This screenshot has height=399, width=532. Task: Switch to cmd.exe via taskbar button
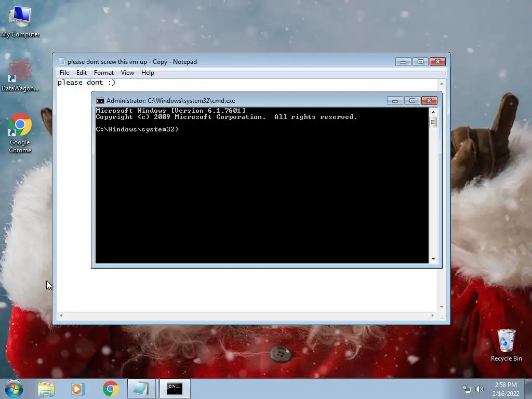[x=175, y=389]
